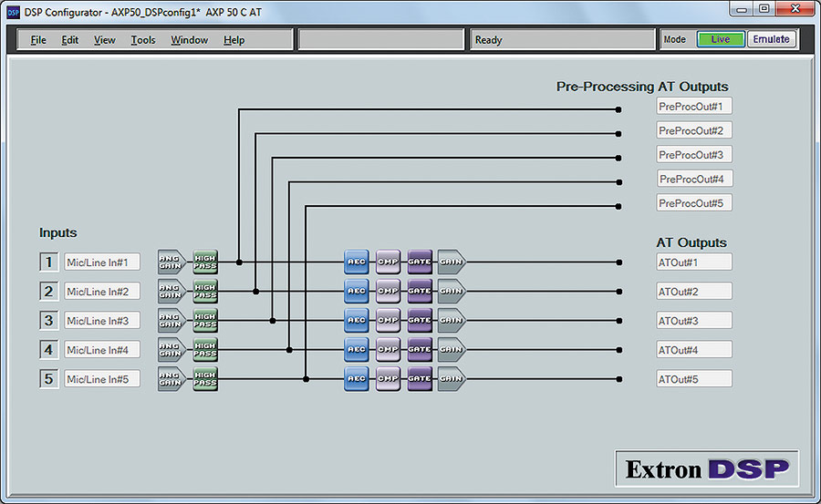Open the output GAIN block on input 5
Viewport: 821px width, 504px height.
[451, 379]
